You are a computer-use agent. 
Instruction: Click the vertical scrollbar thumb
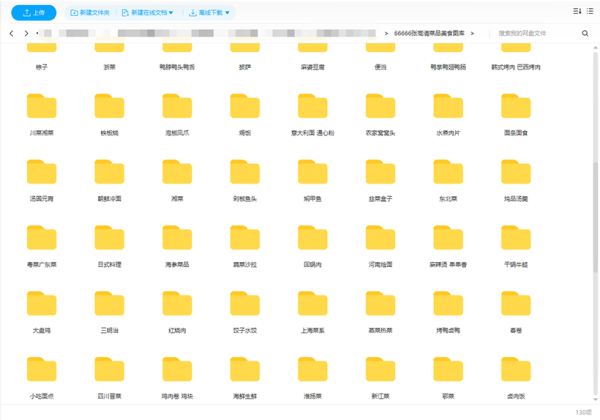(x=595, y=216)
